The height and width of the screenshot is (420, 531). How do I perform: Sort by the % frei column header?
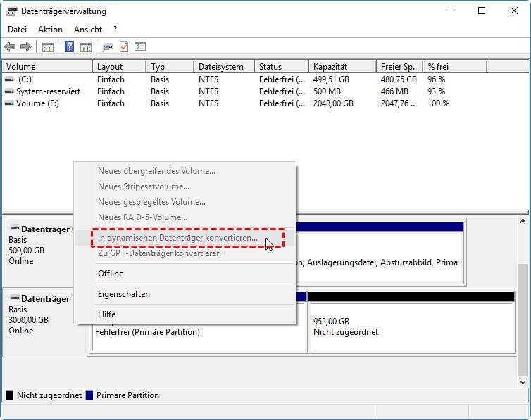pyautogui.click(x=455, y=67)
